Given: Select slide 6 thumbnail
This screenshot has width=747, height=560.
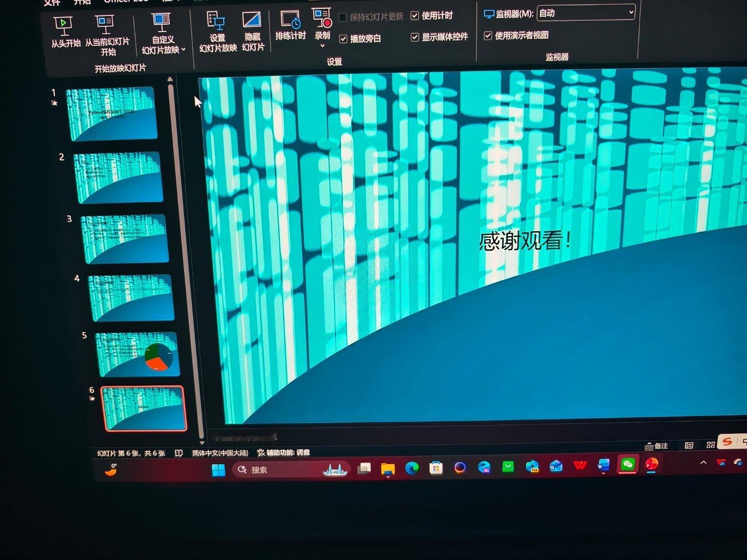Looking at the screenshot, I should [143, 409].
